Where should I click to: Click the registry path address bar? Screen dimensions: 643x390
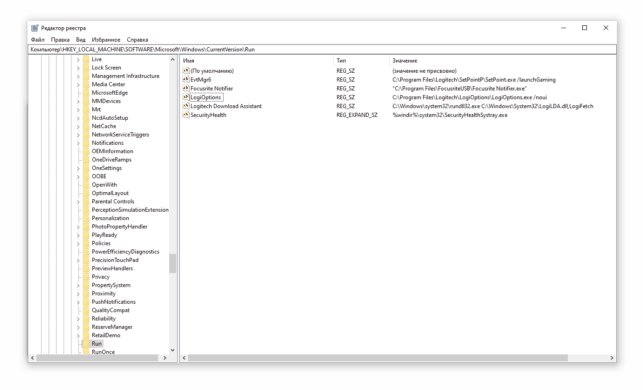point(322,49)
